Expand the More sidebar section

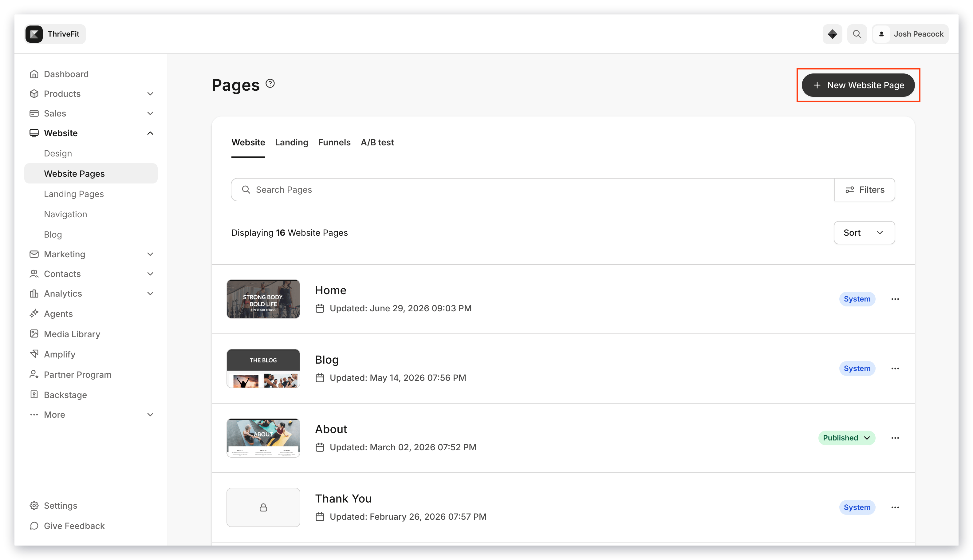coord(150,415)
